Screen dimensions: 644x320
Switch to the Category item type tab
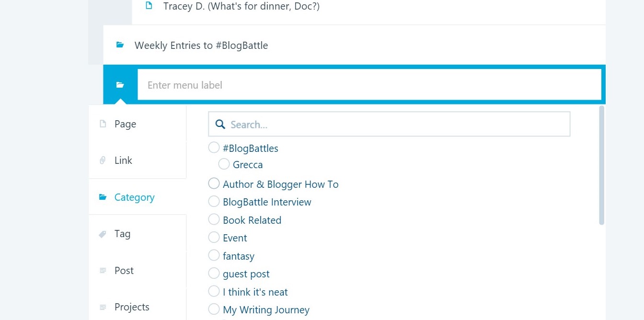click(134, 197)
